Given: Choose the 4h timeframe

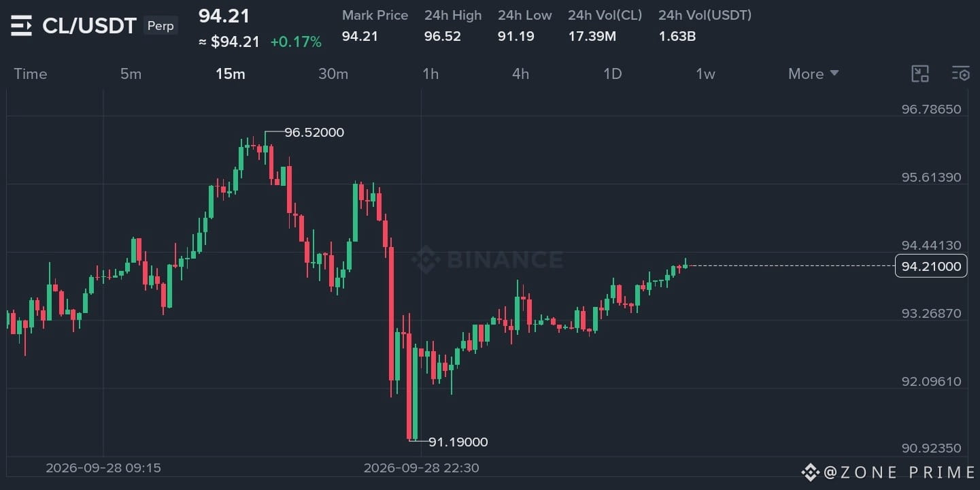Looking at the screenshot, I should (x=520, y=74).
